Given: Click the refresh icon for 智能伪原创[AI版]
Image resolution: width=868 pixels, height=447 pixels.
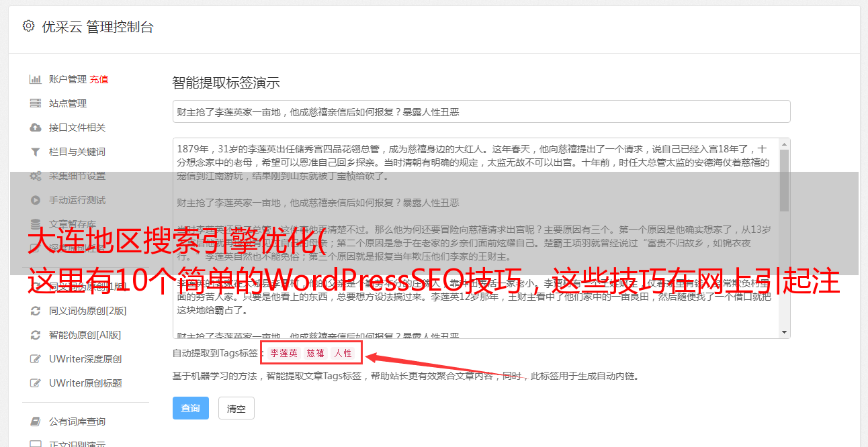Looking at the screenshot, I should [36, 335].
